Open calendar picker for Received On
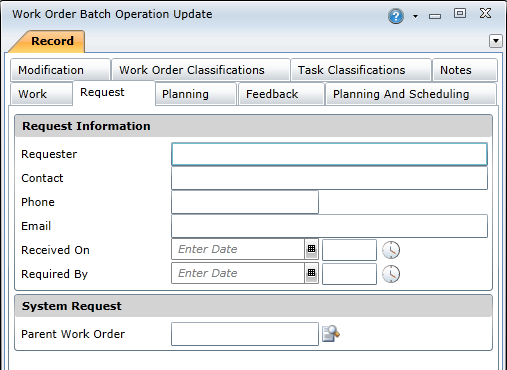This screenshot has height=370, width=507. (311, 249)
